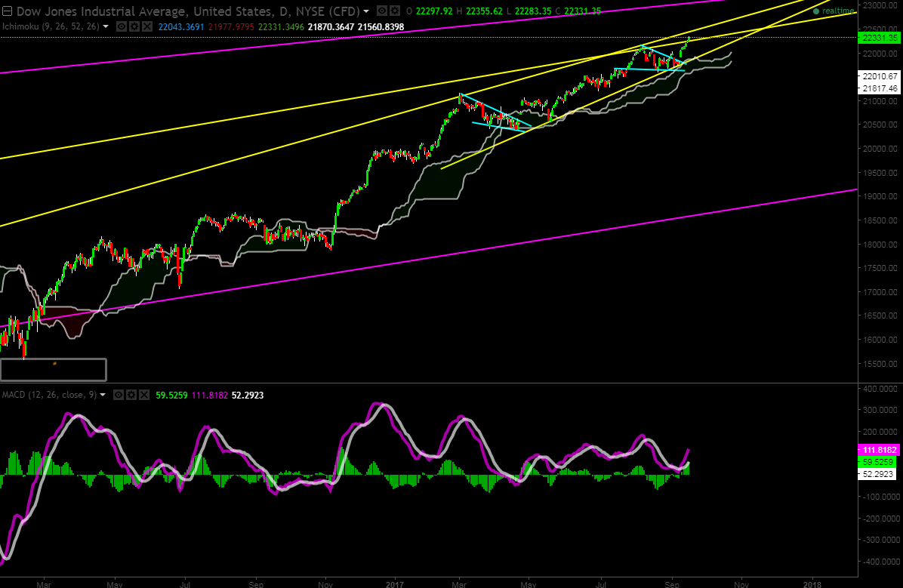Screen dimensions: 903x588
Task: Click the Nov label before 2017 on time axis
Action: click(325, 584)
